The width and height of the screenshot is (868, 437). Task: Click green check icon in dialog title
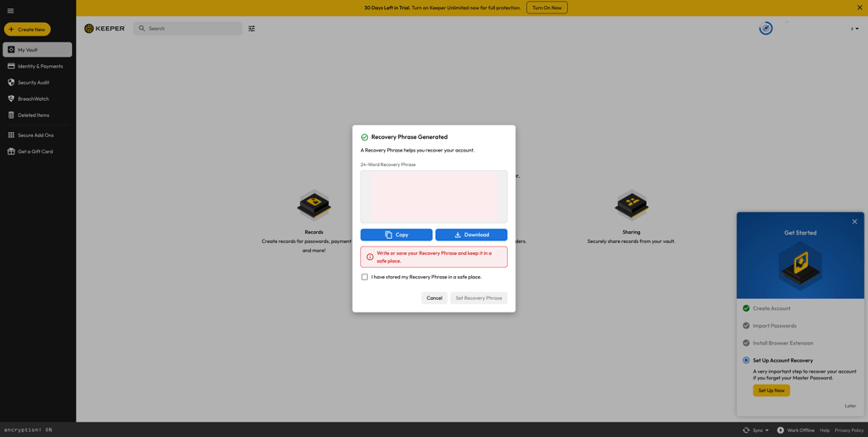click(364, 137)
